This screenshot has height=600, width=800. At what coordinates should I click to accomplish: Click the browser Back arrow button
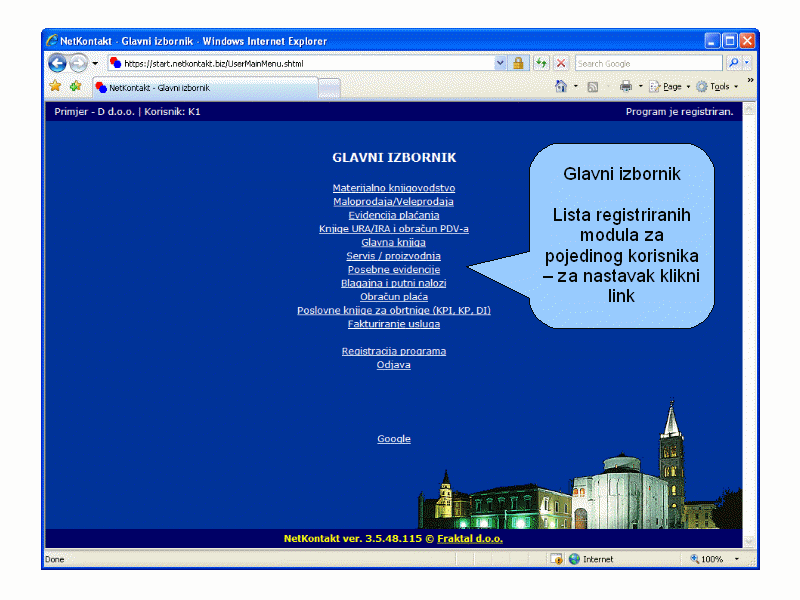(58, 63)
